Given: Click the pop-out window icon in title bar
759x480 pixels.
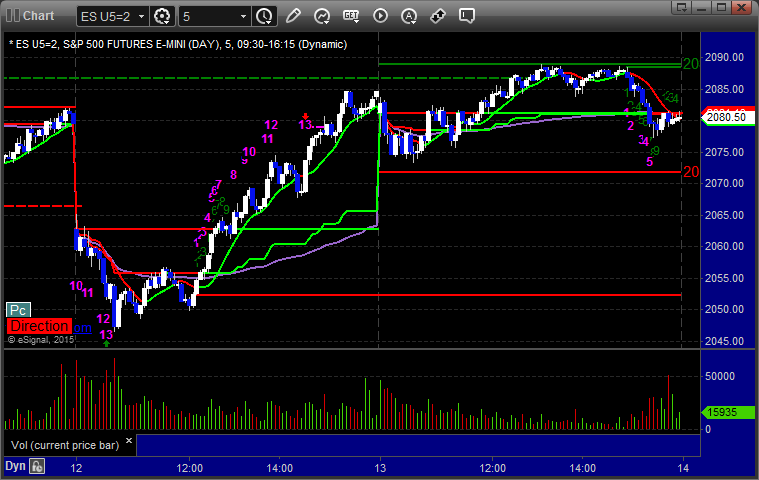Looking at the screenshot, I should point(682,7).
